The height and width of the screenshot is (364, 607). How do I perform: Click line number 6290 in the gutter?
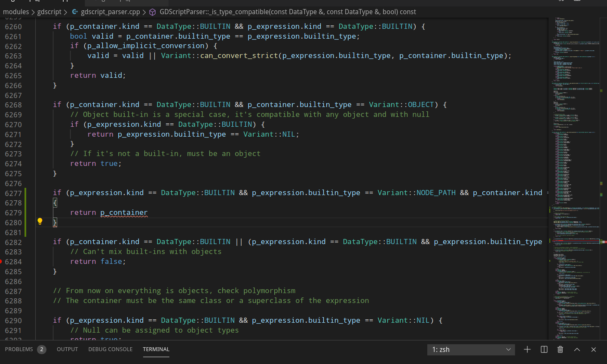pos(13,320)
